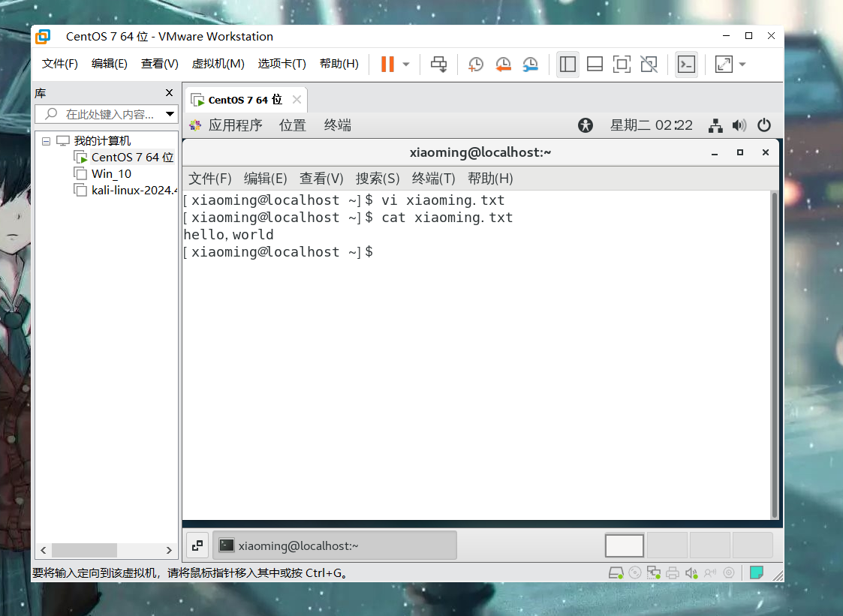Image resolution: width=843 pixels, height=616 pixels.
Task: Pause the virtual machine with orange button
Action: tap(387, 65)
